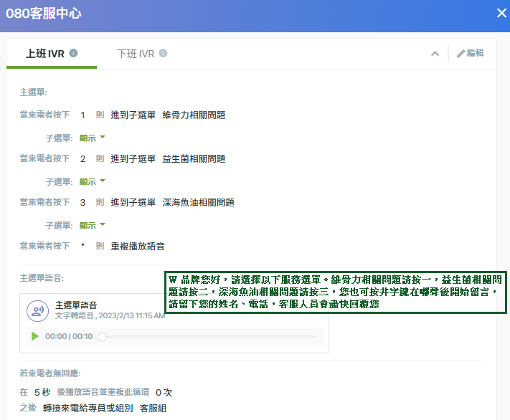The image size is (510, 420).
Task: Click the text-to-speech voice icon
Action: click(x=38, y=311)
